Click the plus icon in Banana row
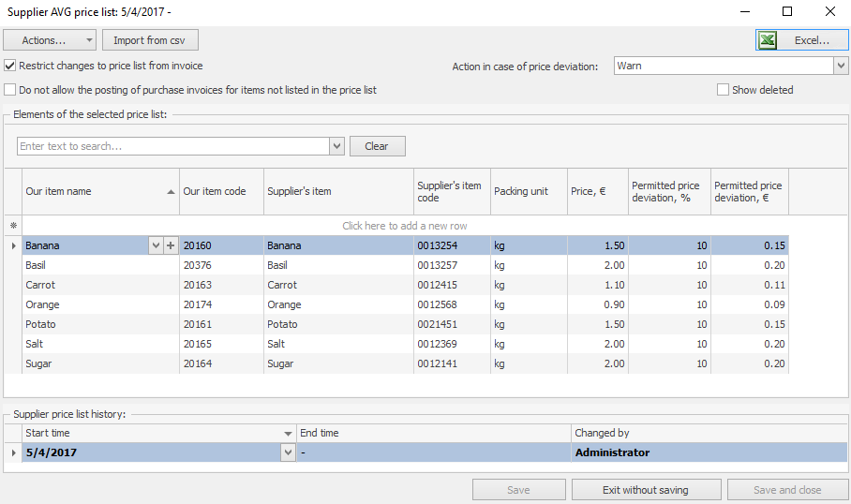This screenshot has height=504, width=851. [x=170, y=245]
